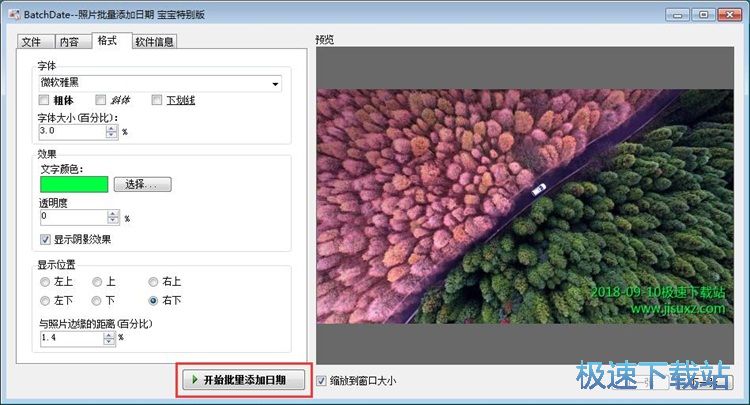Close the BatchDate window
This screenshot has height=405, width=750.
point(729,15)
